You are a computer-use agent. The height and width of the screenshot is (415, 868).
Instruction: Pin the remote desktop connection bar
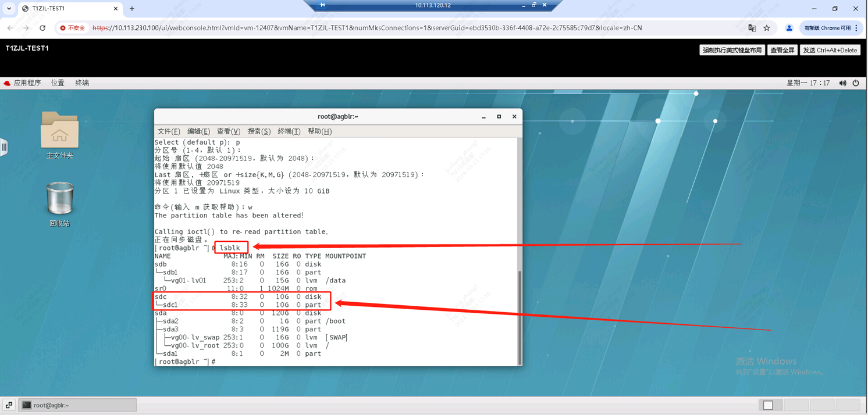tap(322, 5)
